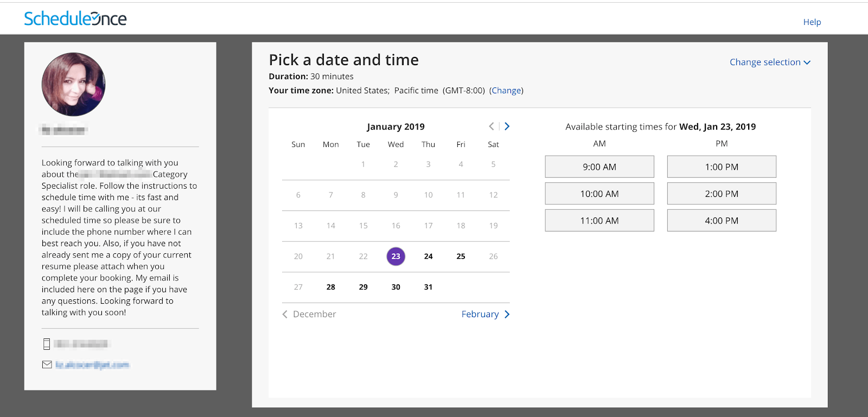Open the Help link
868x417 pixels.
point(812,22)
